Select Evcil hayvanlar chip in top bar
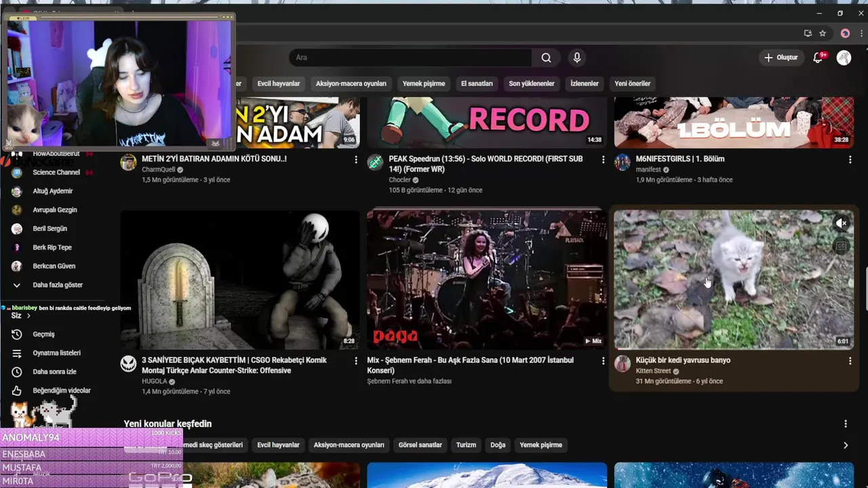Viewport: 868px width, 488px height. click(279, 83)
